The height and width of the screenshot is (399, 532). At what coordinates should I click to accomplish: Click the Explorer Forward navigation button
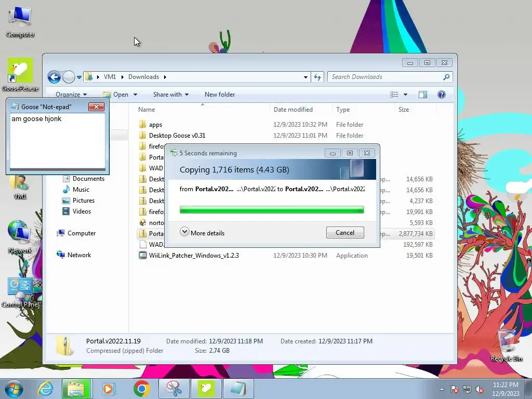(x=69, y=77)
